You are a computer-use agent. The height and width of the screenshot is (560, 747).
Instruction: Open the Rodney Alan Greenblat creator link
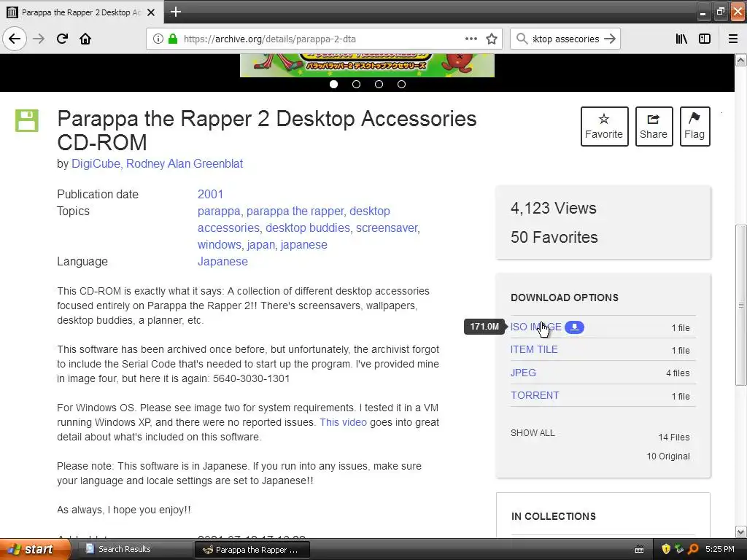tap(185, 164)
